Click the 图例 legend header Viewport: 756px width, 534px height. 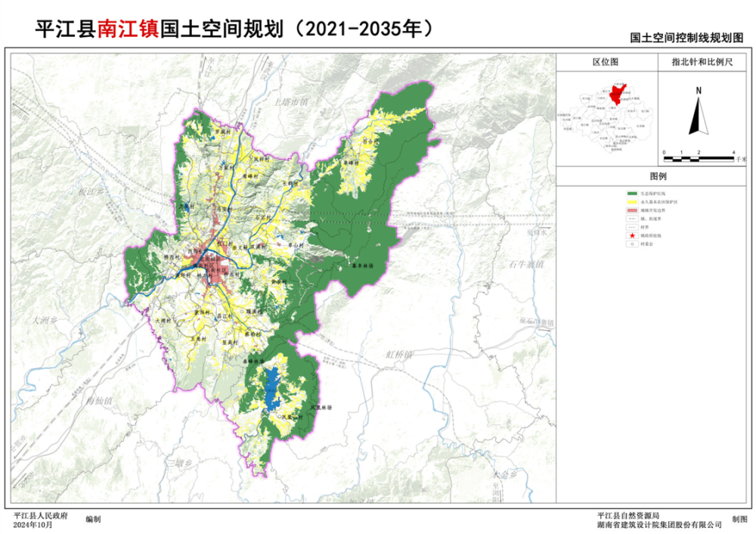click(657, 175)
